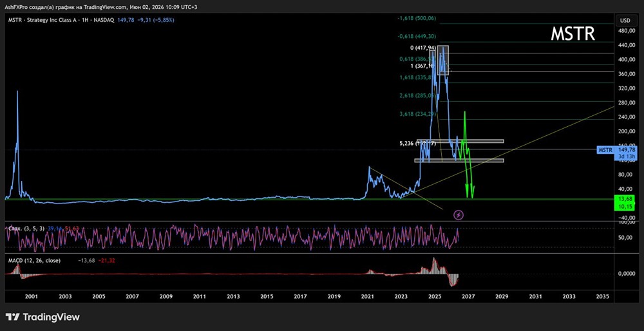Click the 2005 time axis label
The image size is (644, 331).
click(99, 296)
